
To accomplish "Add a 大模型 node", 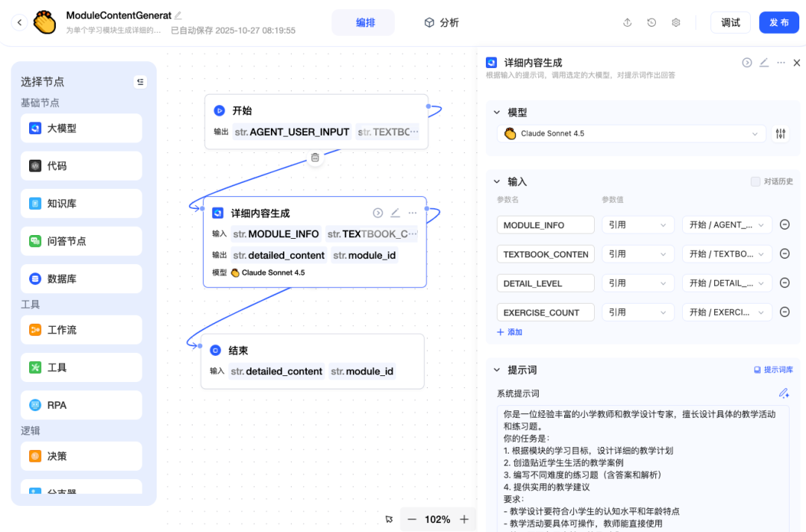I will (x=81, y=128).
